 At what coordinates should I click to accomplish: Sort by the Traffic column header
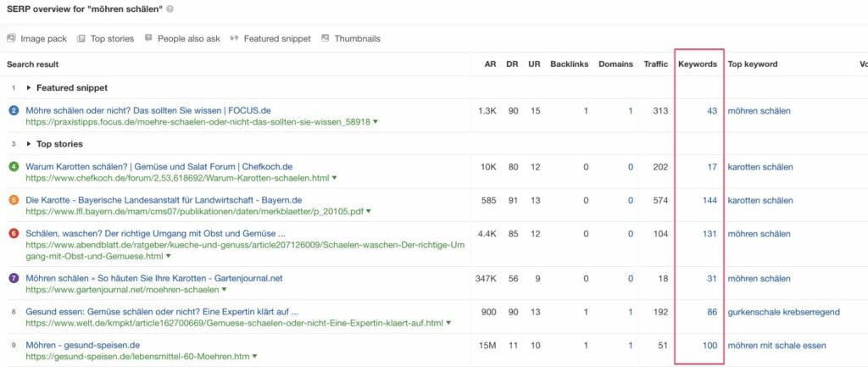pyautogui.click(x=655, y=64)
